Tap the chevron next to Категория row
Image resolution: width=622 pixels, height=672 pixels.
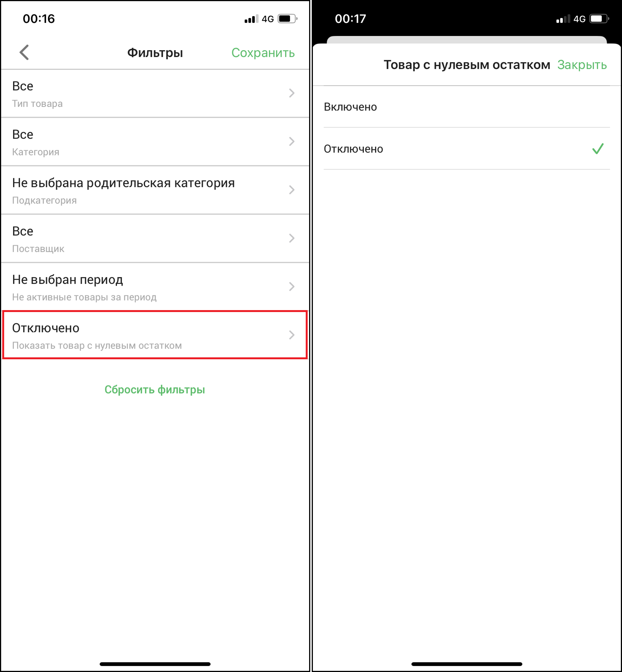[292, 141]
